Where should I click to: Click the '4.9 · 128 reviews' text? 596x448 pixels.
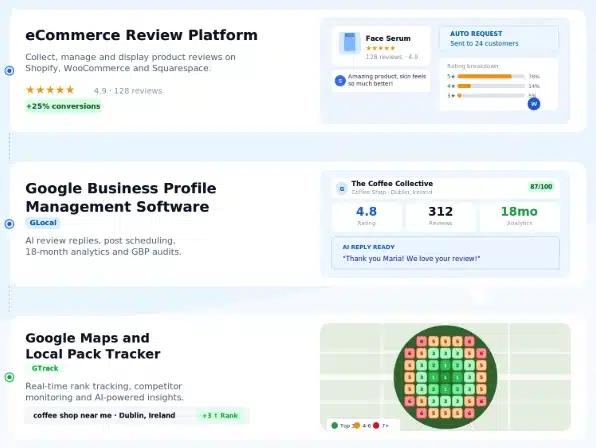click(x=128, y=91)
